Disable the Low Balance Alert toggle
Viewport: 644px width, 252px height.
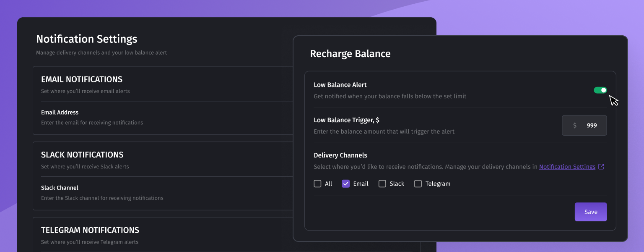(600, 90)
